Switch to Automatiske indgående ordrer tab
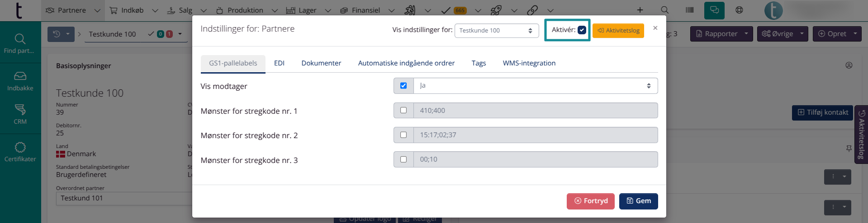868x223 pixels. point(406,63)
